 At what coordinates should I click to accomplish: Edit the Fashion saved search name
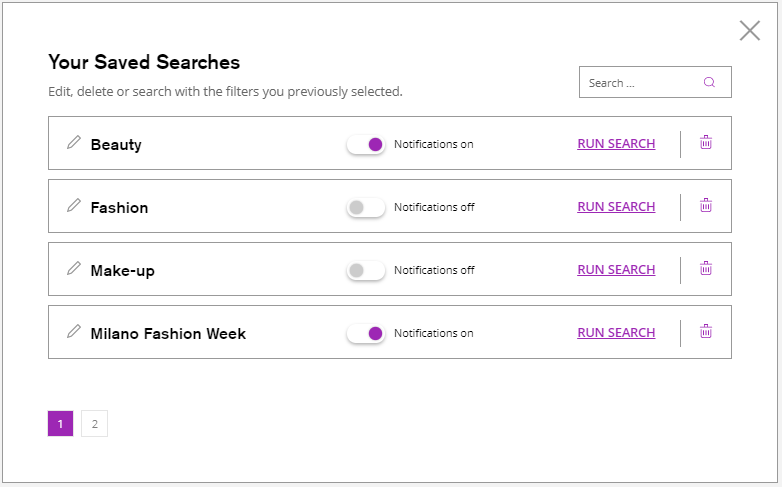pos(73,206)
